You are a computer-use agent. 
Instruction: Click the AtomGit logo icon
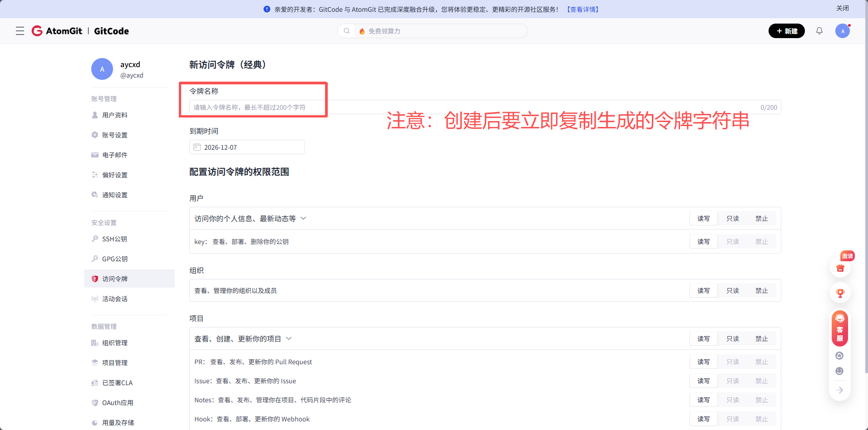coord(37,31)
